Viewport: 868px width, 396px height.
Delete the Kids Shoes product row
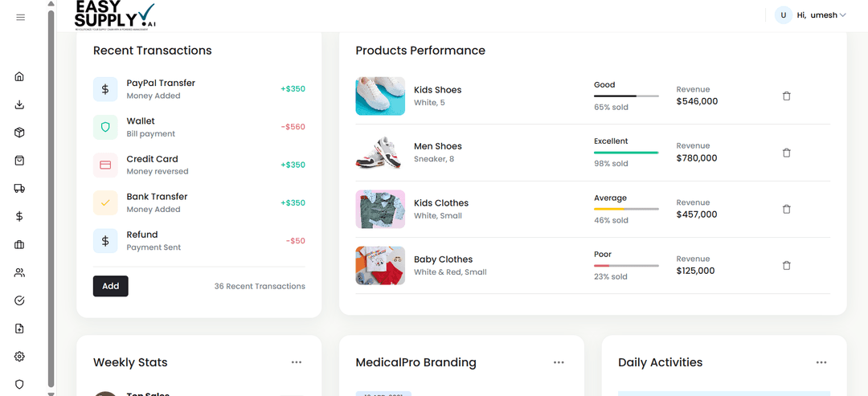(x=787, y=96)
